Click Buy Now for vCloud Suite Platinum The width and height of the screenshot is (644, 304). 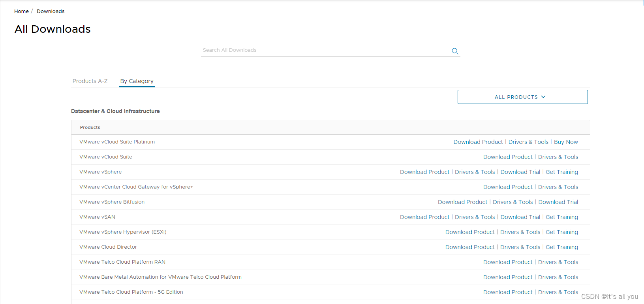(x=566, y=142)
